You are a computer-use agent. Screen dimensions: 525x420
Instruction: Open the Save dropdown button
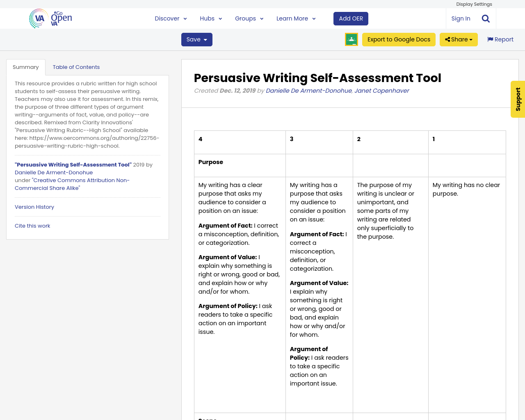[197, 39]
